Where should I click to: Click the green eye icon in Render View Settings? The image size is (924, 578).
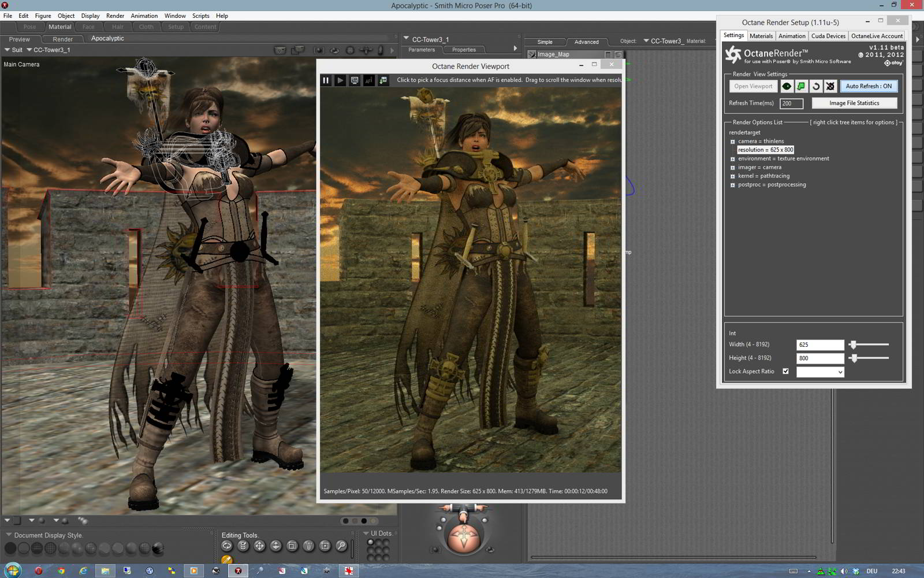(787, 86)
